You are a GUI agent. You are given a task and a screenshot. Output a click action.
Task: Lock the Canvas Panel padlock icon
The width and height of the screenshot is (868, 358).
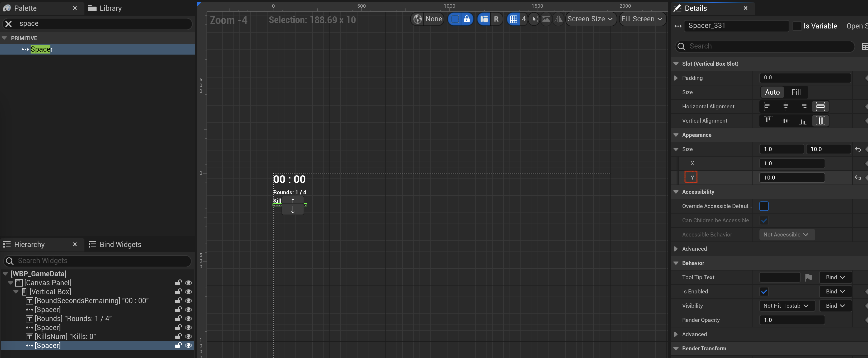click(x=178, y=283)
